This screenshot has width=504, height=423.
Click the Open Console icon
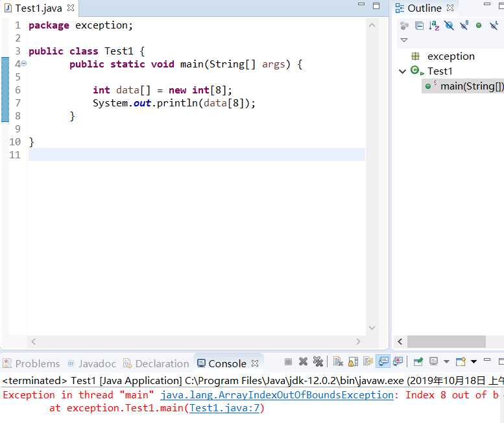[461, 362]
